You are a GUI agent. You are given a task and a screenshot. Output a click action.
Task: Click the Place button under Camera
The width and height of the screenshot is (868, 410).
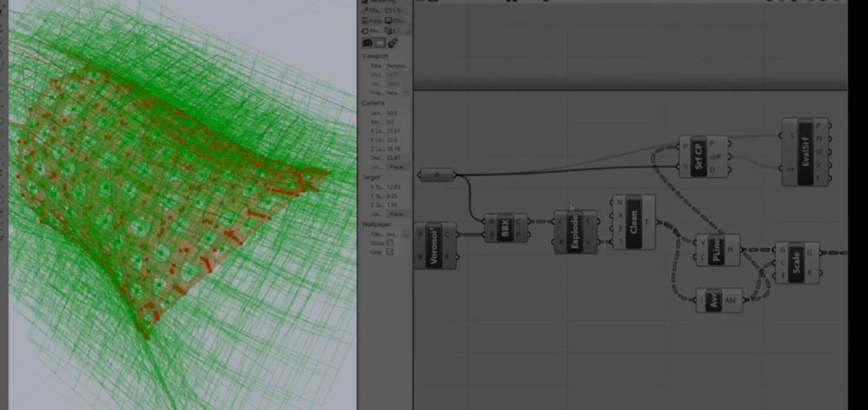pyautogui.click(x=398, y=166)
